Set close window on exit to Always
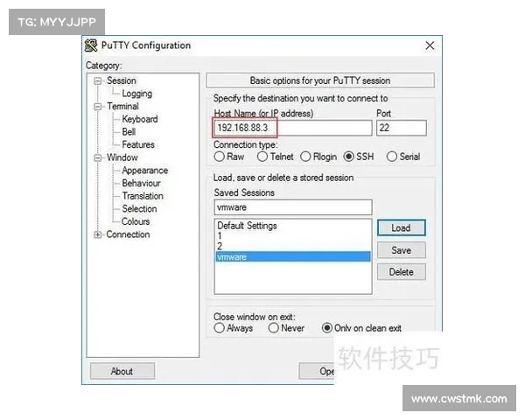The width and height of the screenshot is (525, 420). click(233, 328)
